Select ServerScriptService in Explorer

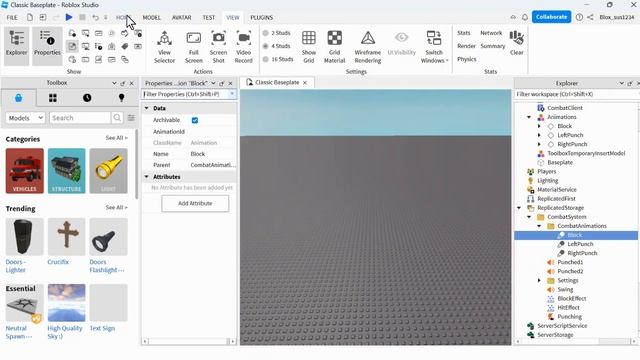tap(562, 326)
